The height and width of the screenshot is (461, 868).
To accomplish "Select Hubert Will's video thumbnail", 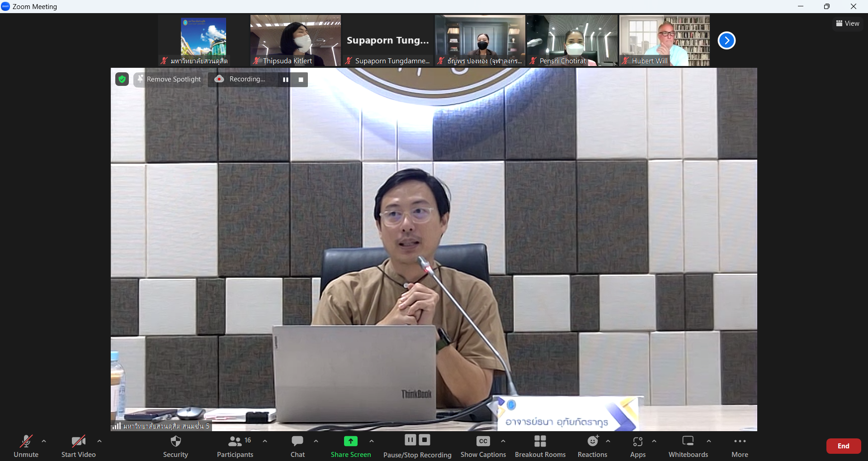I will point(665,41).
